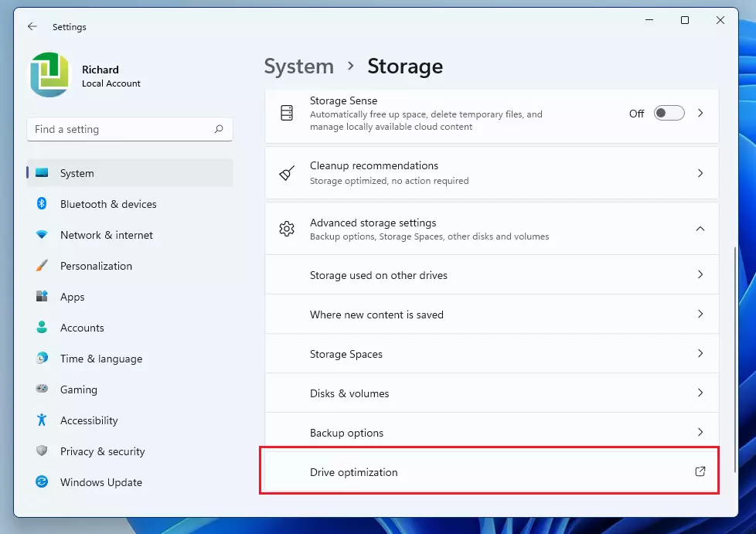Open the Apps settings page

tap(130, 297)
